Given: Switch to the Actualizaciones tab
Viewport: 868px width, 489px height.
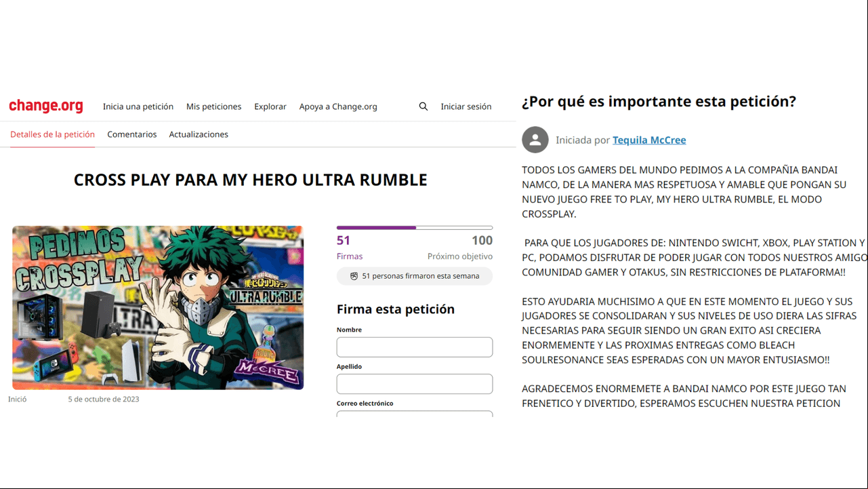Looking at the screenshot, I should click(x=199, y=134).
